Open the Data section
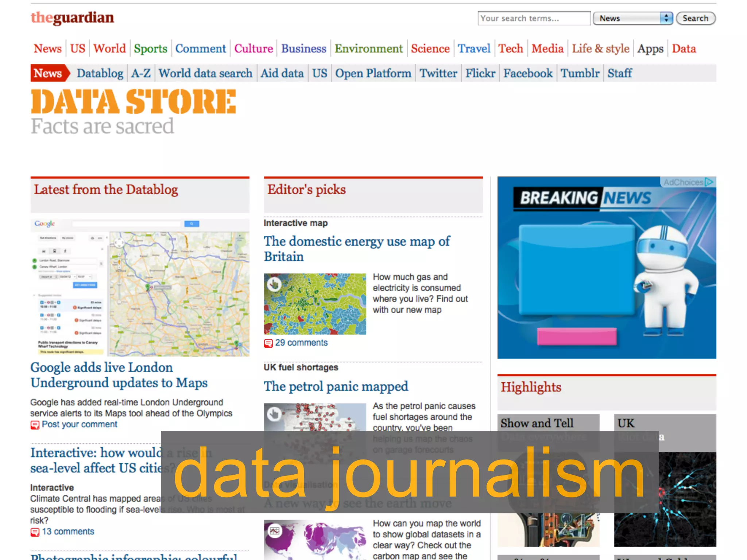747x560 pixels. (684, 48)
